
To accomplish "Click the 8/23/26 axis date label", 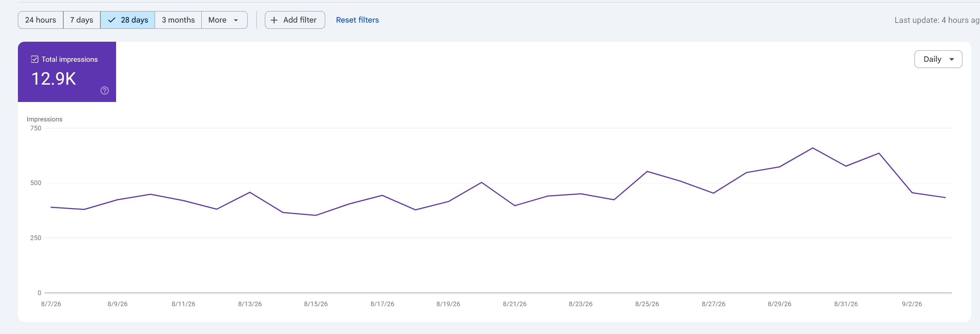I will (x=580, y=304).
